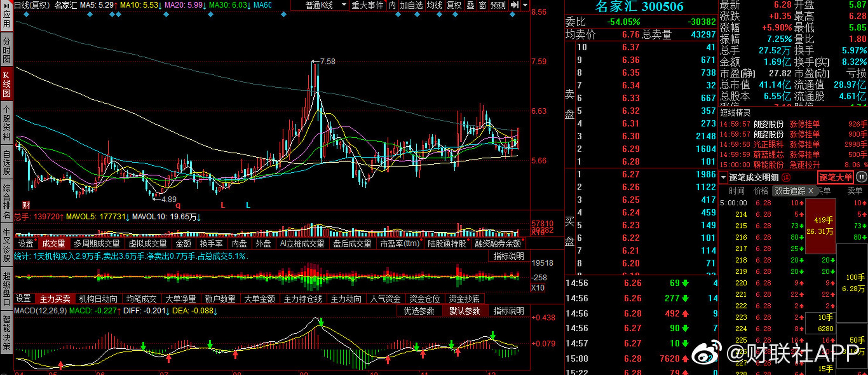Click 朗姿股份 926手 alert in 短线精灵 list

[793, 124]
